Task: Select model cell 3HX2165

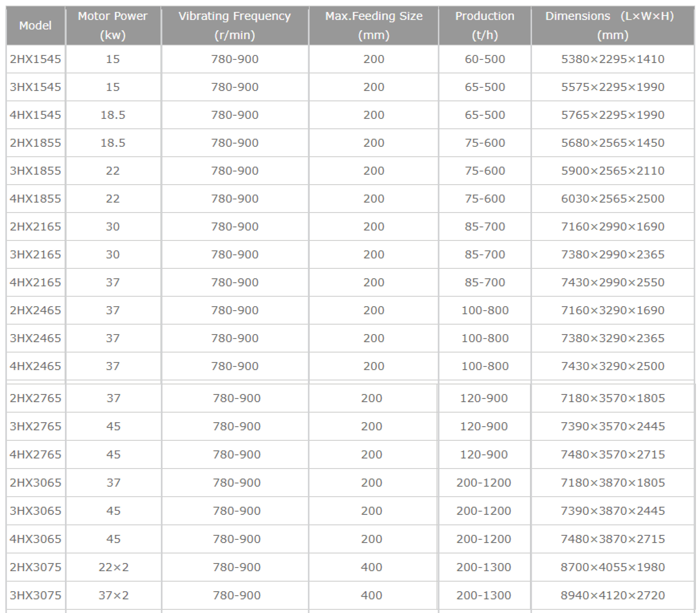Action: coord(35,255)
